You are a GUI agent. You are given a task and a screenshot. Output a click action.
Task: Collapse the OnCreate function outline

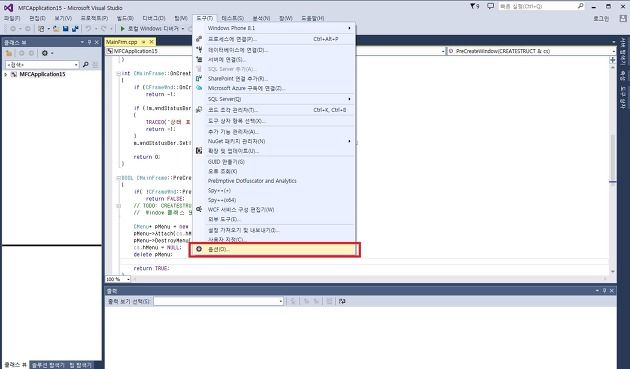[119, 74]
